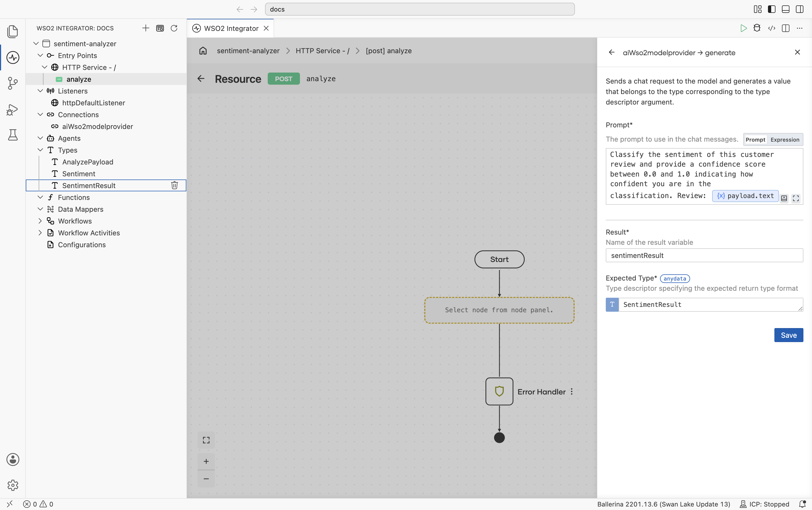Switch prompt field to Prompt mode
This screenshot has width=812, height=510.
pyautogui.click(x=755, y=140)
